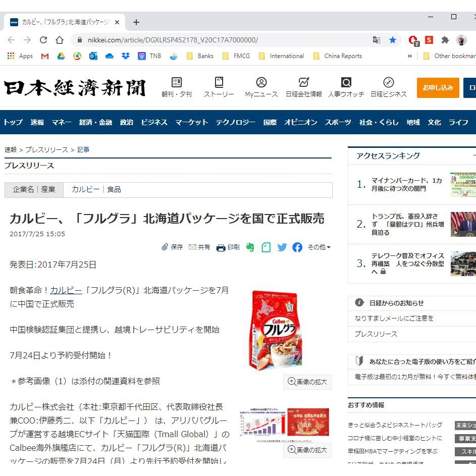Image resolution: width=476 pixels, height=476 pixels.
Task: Open a new browser tab with plus
Action: click(x=136, y=22)
